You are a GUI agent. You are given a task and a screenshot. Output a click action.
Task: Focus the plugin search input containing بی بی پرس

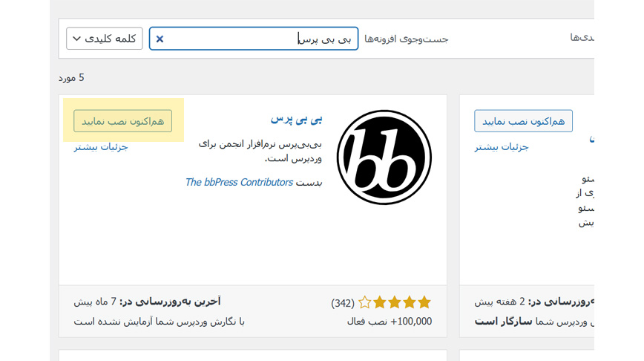254,39
